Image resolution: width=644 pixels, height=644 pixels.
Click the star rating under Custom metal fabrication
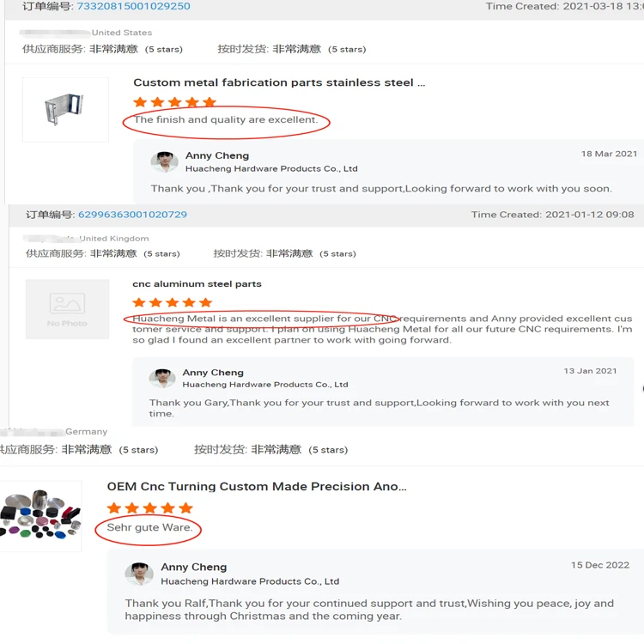click(174, 102)
